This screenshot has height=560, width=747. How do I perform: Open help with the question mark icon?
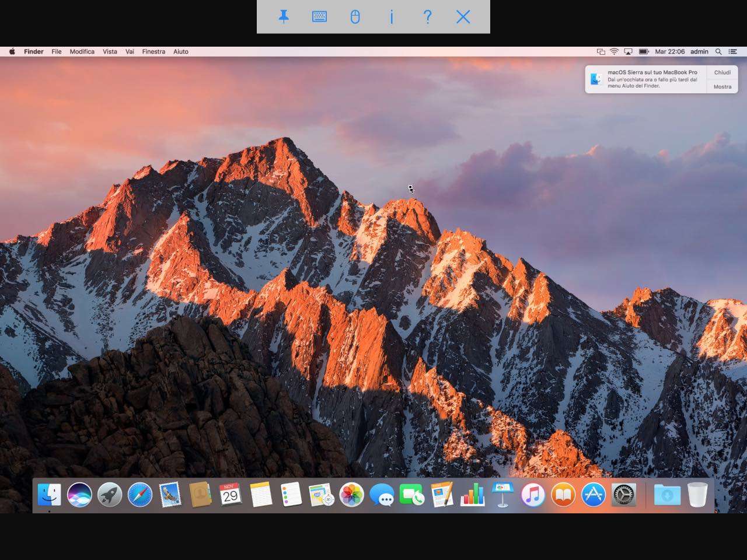427,17
